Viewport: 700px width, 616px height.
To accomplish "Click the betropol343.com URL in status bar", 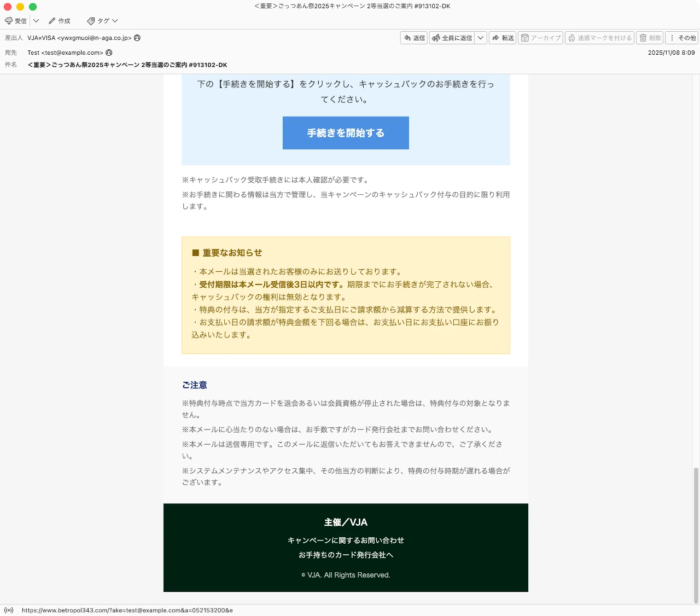I will pos(127,610).
